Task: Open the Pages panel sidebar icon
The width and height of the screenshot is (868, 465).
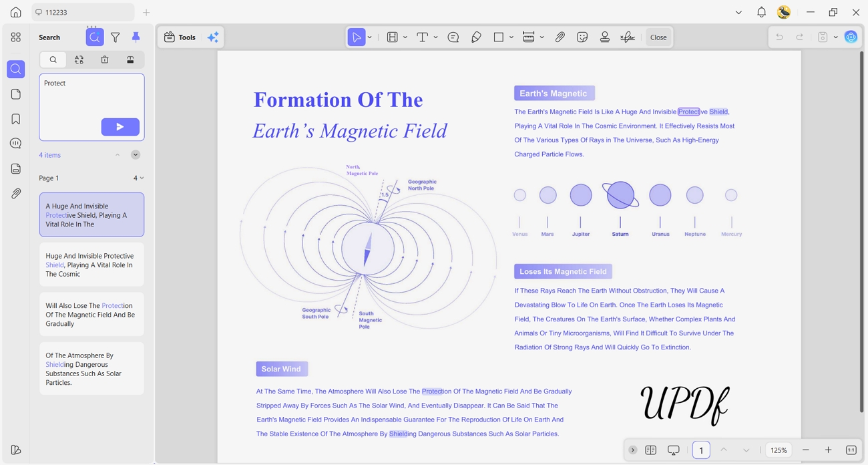Action: [x=15, y=94]
